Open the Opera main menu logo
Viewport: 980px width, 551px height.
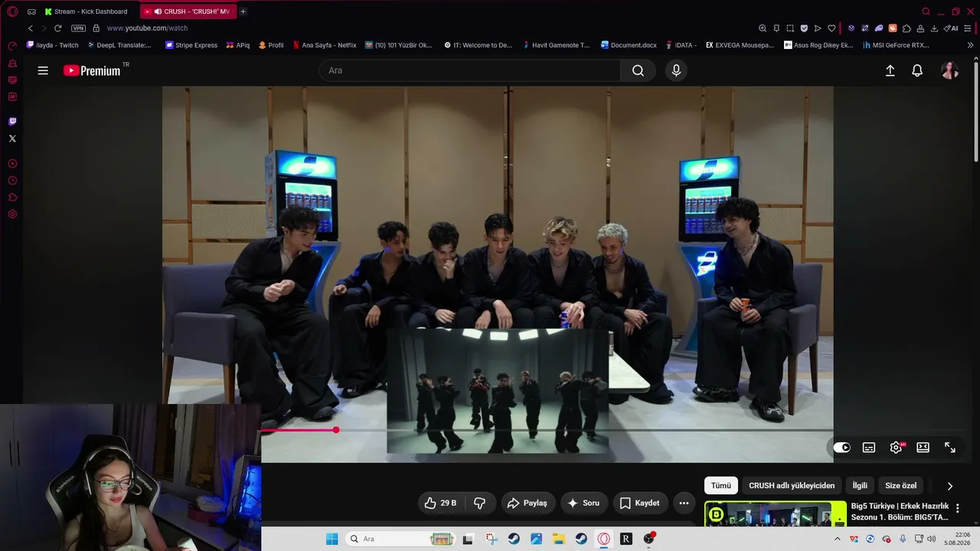[12, 11]
